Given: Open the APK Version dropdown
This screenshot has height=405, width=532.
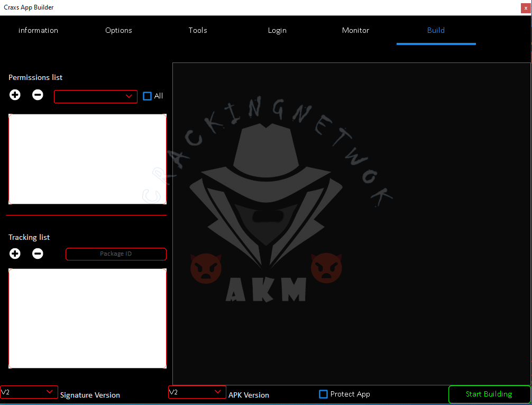Looking at the screenshot, I should coord(197,392).
